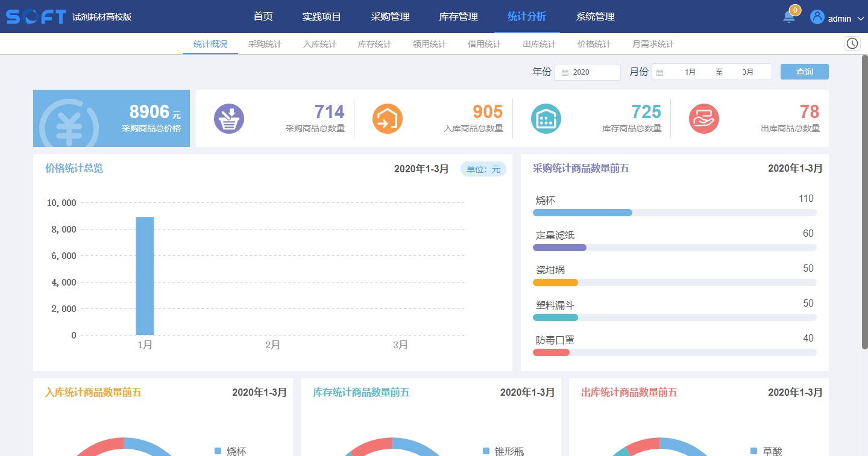
Task: Click the 单位: 元 badge
Action: click(483, 169)
